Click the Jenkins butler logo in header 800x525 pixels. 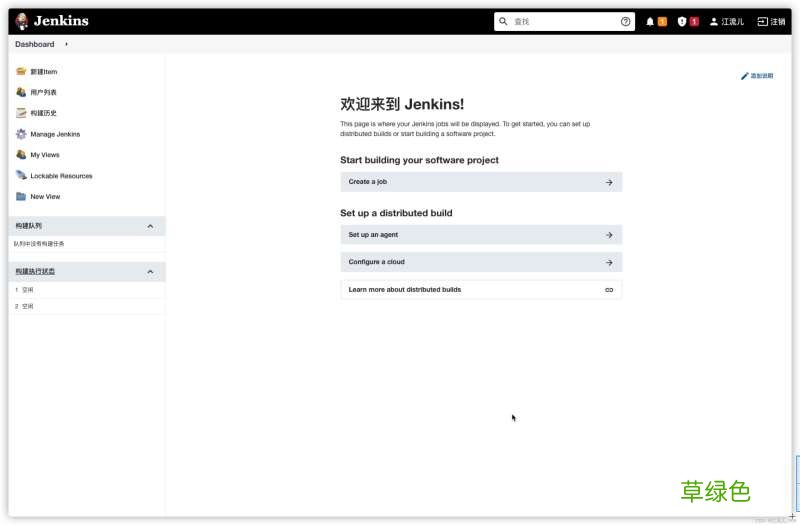pos(21,21)
